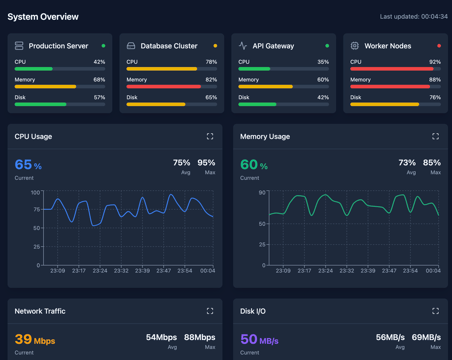Click the Worker Nodes CPU progress bar
452x360 pixels.
tap(396, 69)
